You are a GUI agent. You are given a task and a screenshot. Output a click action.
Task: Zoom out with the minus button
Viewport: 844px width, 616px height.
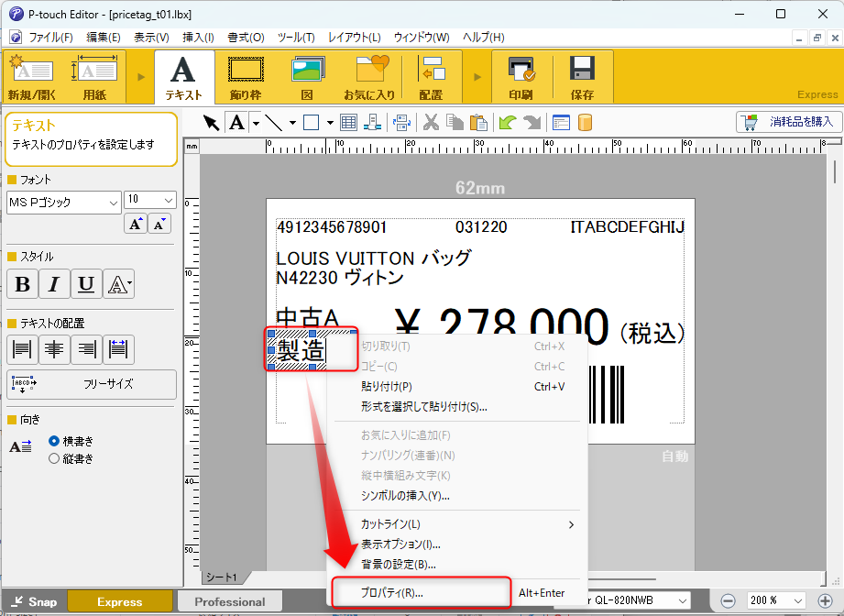[728, 601]
